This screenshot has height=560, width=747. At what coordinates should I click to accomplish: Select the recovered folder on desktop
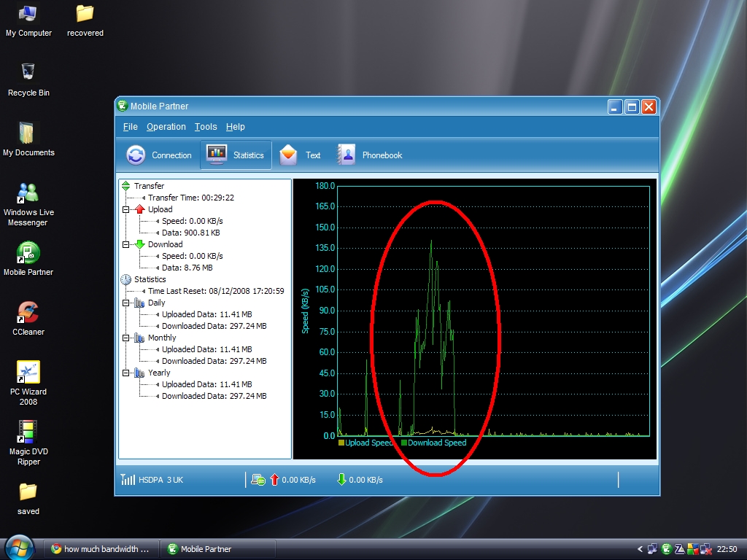point(85,21)
